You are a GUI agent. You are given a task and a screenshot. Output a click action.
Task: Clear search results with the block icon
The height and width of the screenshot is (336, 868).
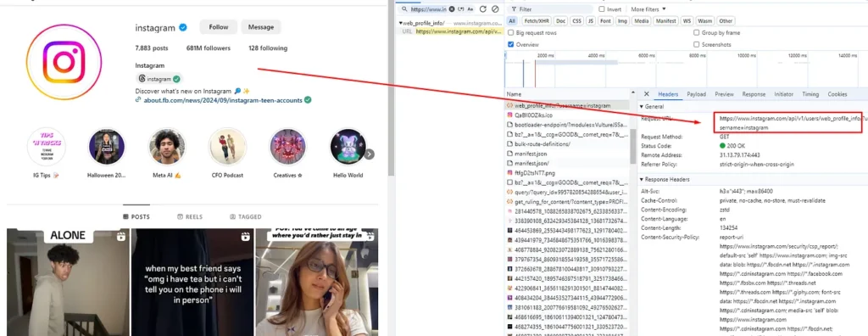[495, 9]
